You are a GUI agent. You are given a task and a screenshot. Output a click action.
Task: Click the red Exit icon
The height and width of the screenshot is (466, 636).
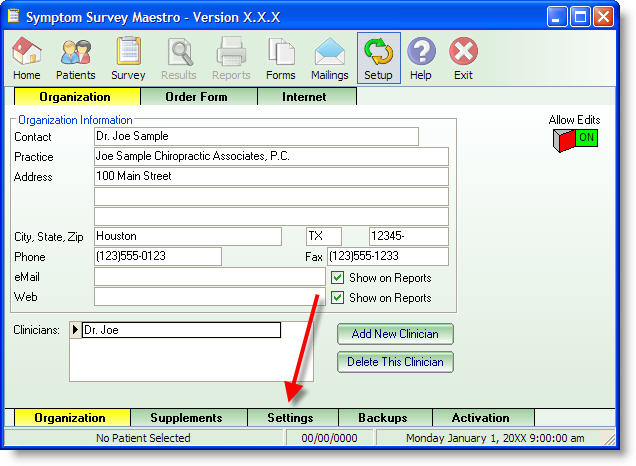tap(463, 58)
